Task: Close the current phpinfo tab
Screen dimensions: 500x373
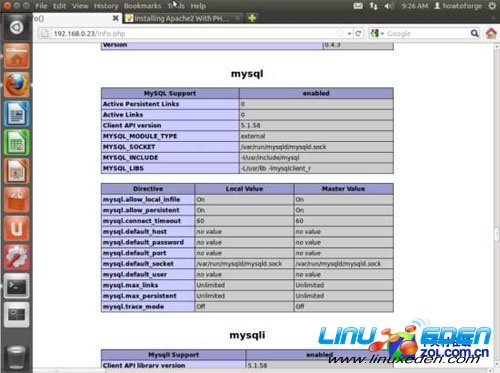Action: point(115,18)
